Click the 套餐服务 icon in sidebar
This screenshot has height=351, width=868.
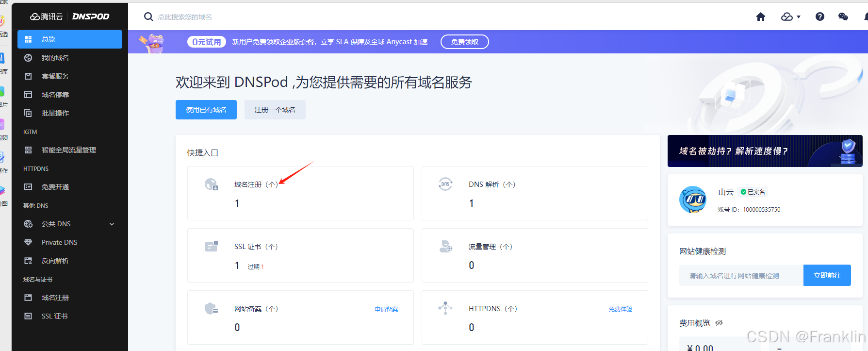tap(28, 76)
